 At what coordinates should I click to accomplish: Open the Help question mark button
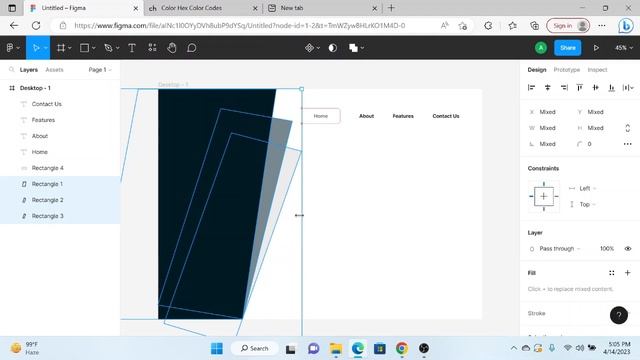[x=619, y=315]
